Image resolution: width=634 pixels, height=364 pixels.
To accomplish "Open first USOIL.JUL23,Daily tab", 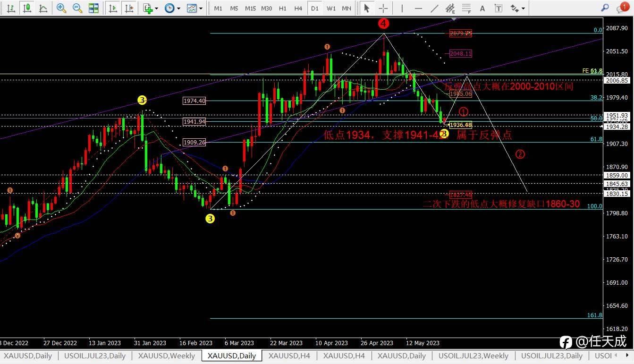I will coord(95,356).
